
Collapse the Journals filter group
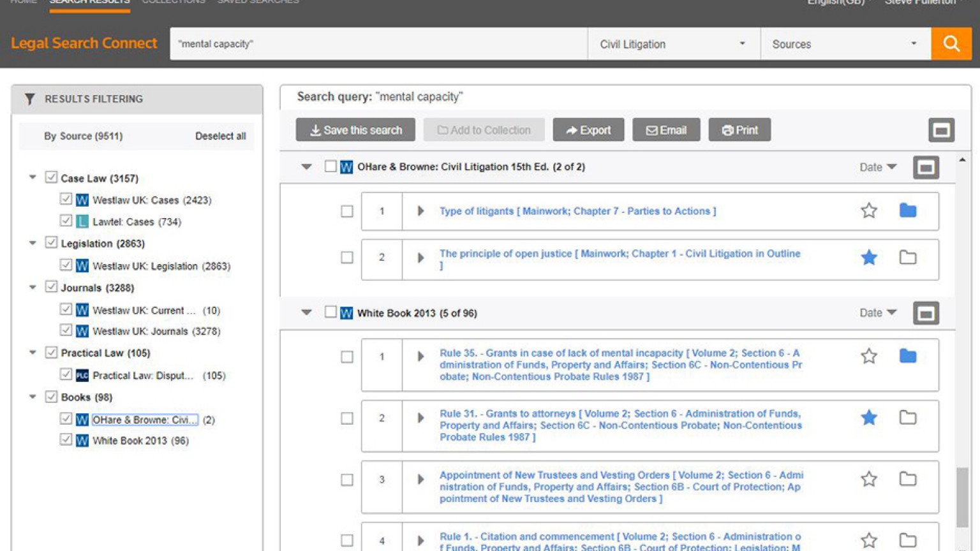pyautogui.click(x=33, y=287)
